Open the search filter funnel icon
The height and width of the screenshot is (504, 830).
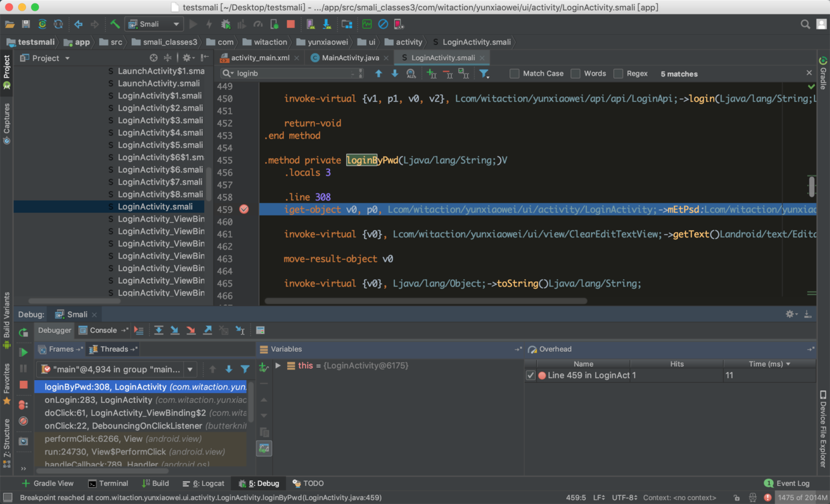(484, 74)
